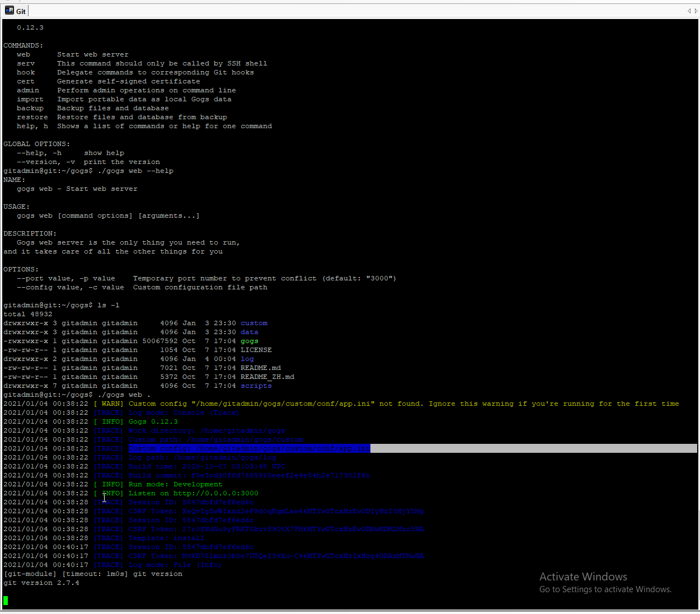
Task: Click the app.ini path in warning line
Action: (283, 404)
